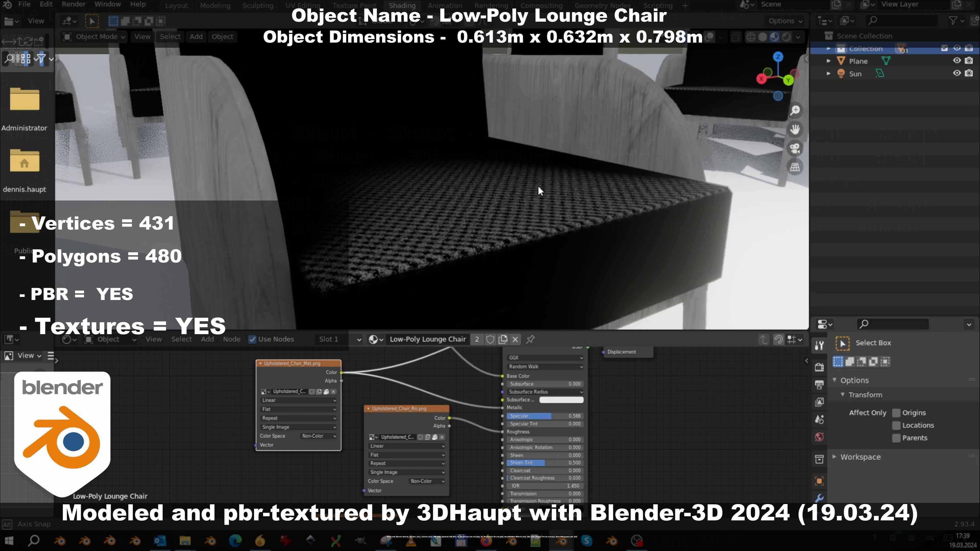Image resolution: width=980 pixels, height=551 pixels.
Task: Adjust the Sheen Tint slider 0.500
Action: (x=545, y=463)
